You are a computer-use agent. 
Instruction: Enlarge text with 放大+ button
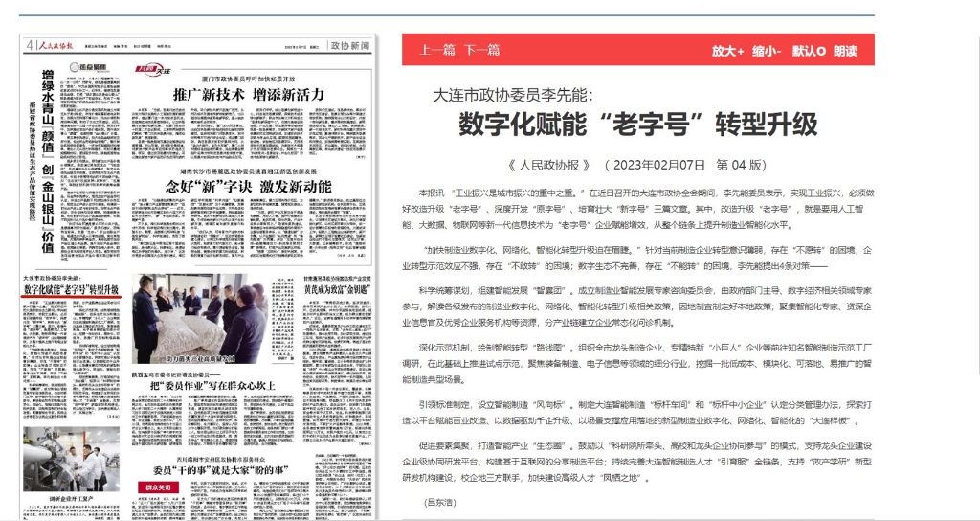(727, 50)
